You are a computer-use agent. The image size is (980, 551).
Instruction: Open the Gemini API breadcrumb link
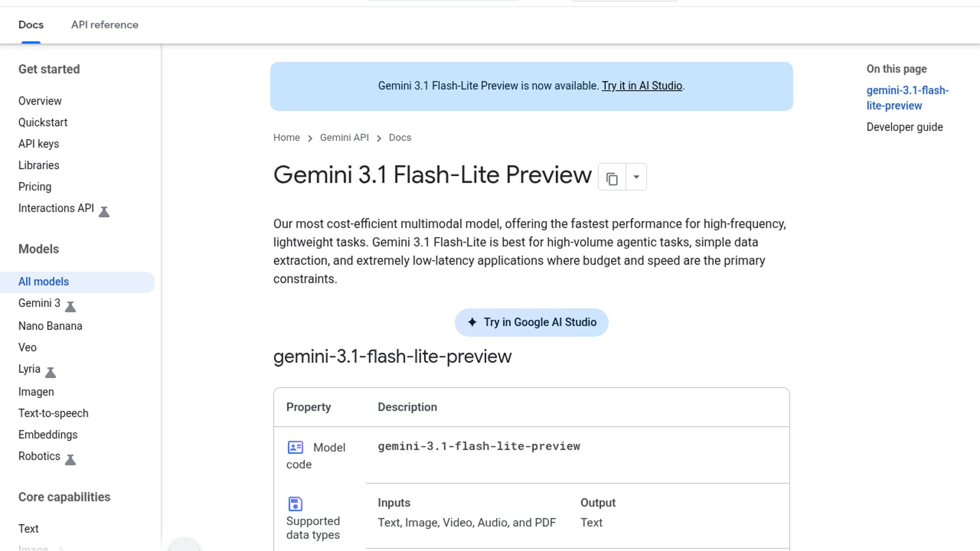click(x=344, y=138)
